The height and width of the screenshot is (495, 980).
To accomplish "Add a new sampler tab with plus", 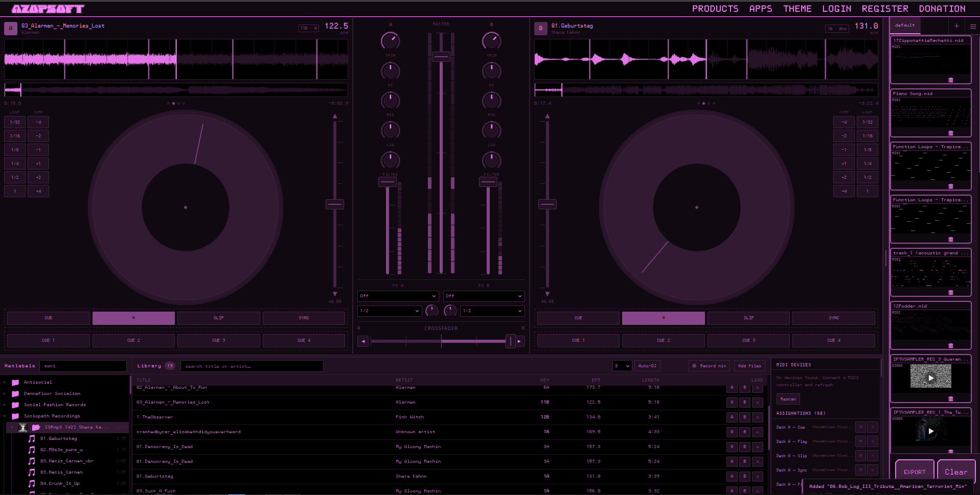I will pyautogui.click(x=956, y=26).
